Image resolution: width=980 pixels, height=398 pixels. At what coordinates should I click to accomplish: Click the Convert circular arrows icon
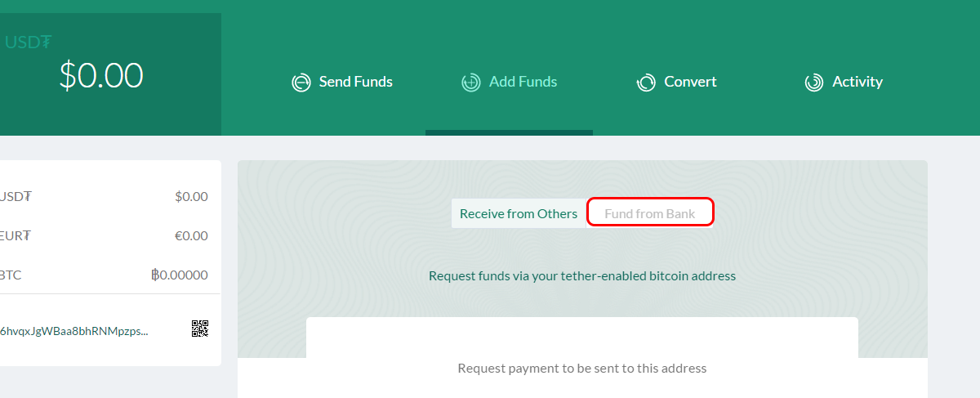[646, 83]
